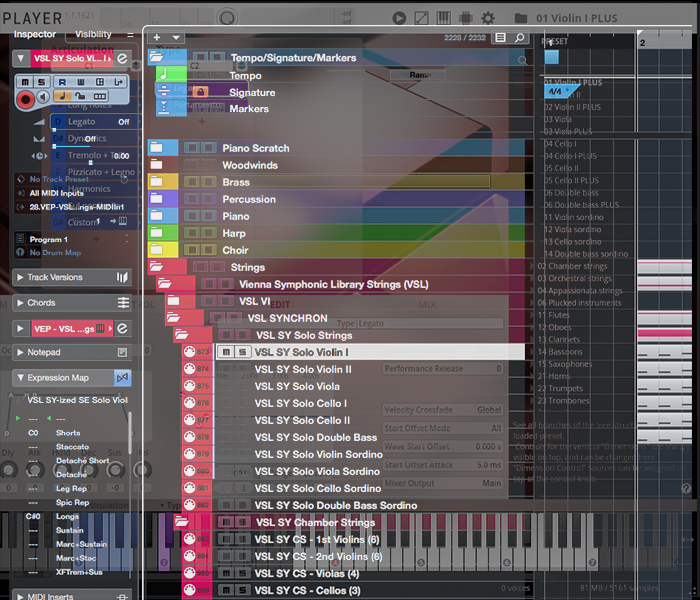Expand the Track Versions section

20,277
